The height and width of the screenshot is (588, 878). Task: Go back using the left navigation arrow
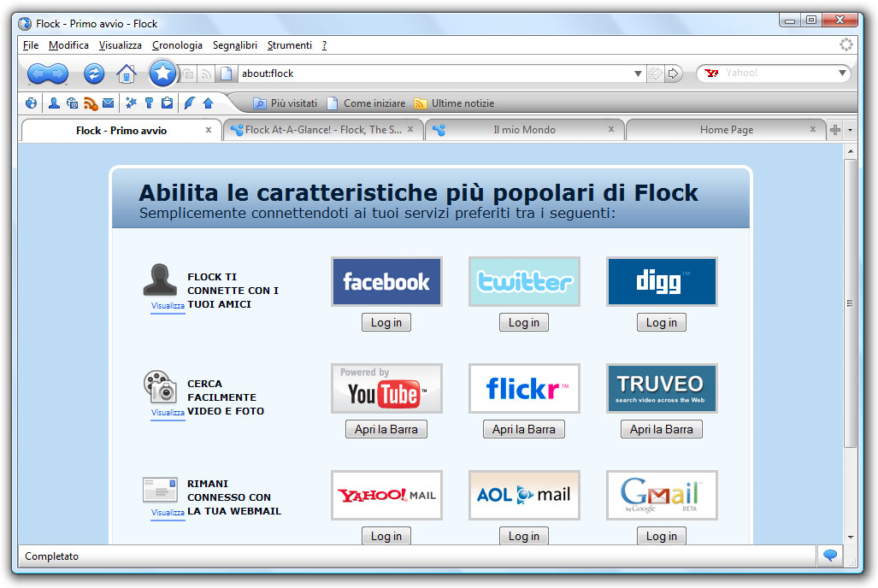[38, 73]
